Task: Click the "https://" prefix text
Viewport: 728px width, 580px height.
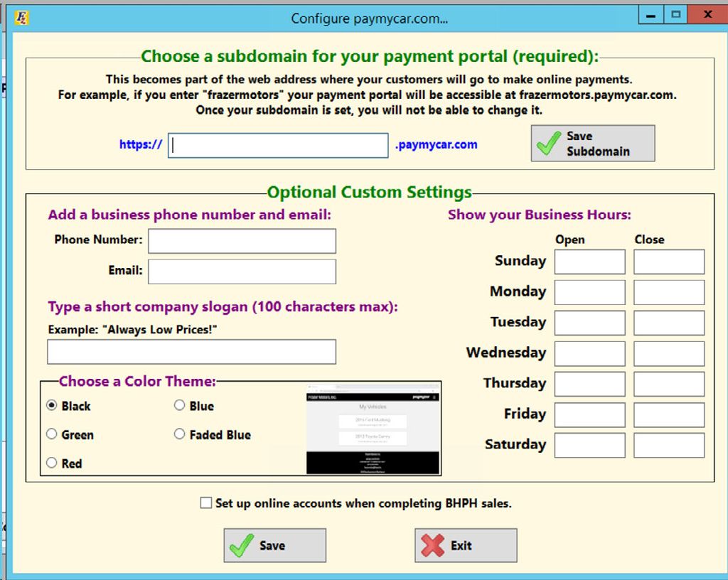Action: click(x=141, y=145)
